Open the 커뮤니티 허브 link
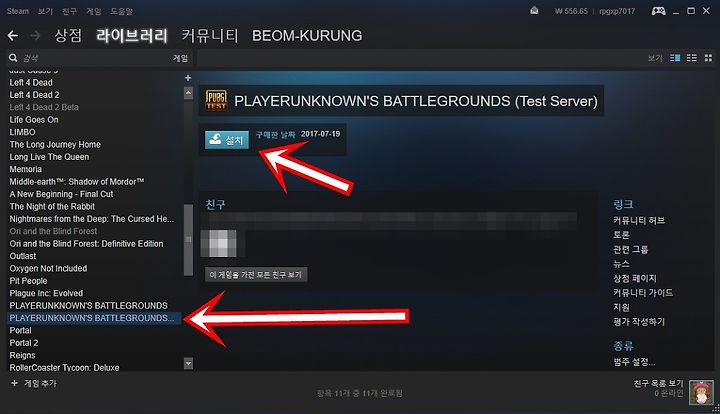This screenshot has height=414, width=720. [x=639, y=220]
